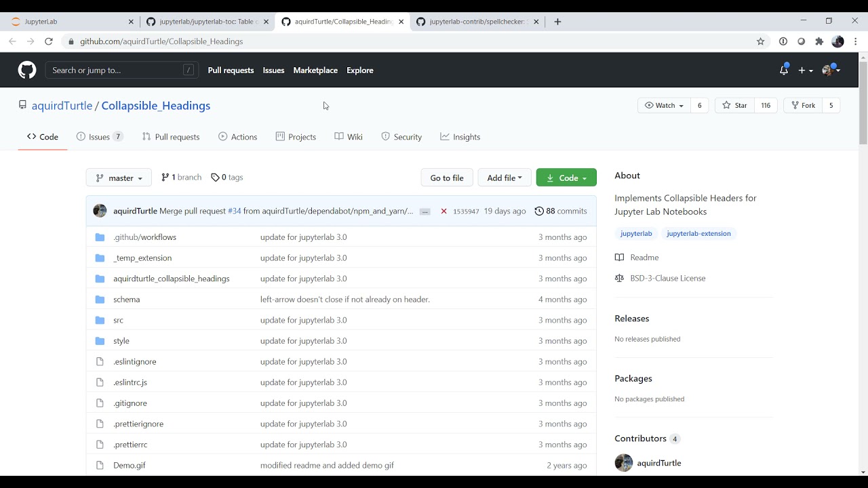The width and height of the screenshot is (868, 488).
Task: Close the spellchecker browser tab
Action: [536, 22]
